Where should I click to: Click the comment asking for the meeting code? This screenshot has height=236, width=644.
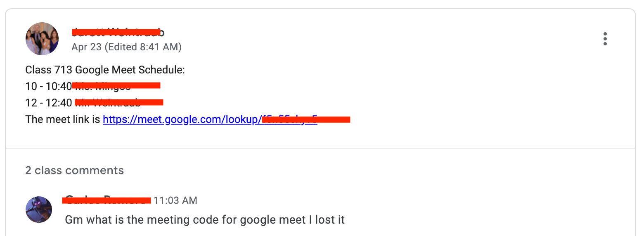click(x=204, y=219)
